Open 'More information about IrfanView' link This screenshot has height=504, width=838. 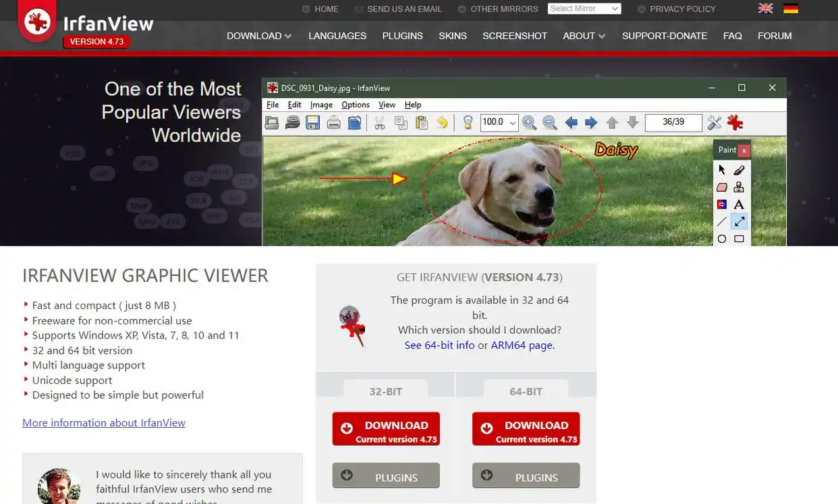click(104, 422)
